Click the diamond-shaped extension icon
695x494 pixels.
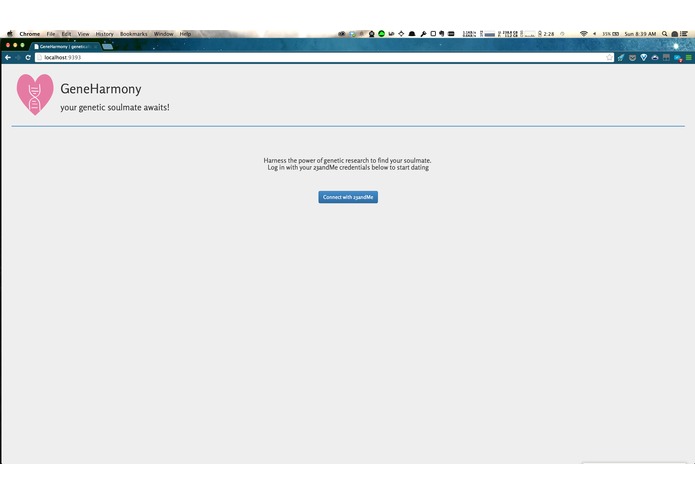tap(644, 57)
